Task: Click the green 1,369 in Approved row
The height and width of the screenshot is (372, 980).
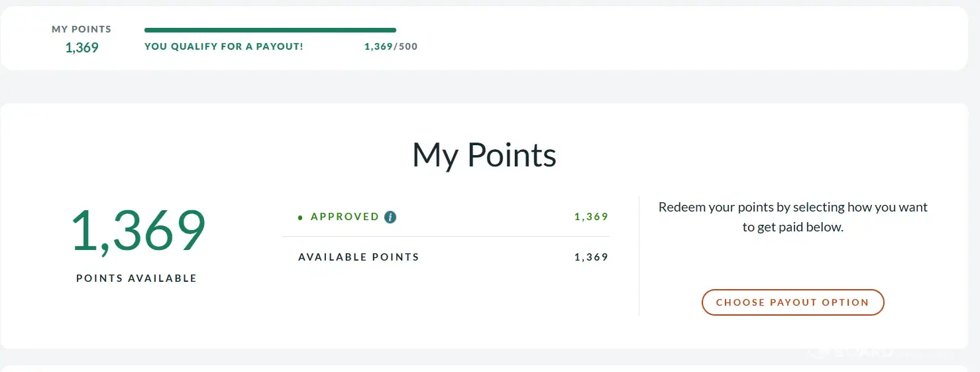Action: tap(591, 217)
